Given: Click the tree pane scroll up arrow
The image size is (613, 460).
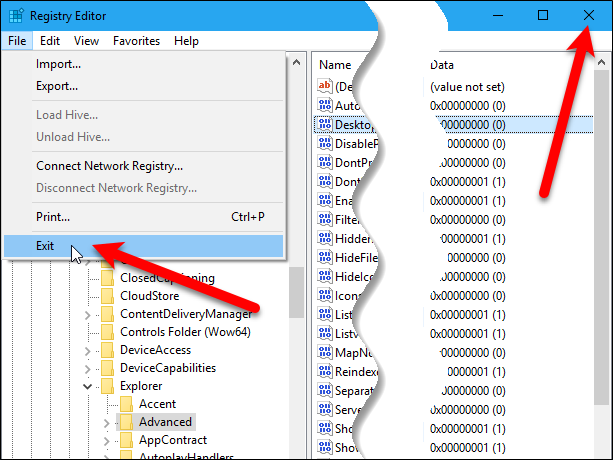Looking at the screenshot, I should [x=296, y=62].
